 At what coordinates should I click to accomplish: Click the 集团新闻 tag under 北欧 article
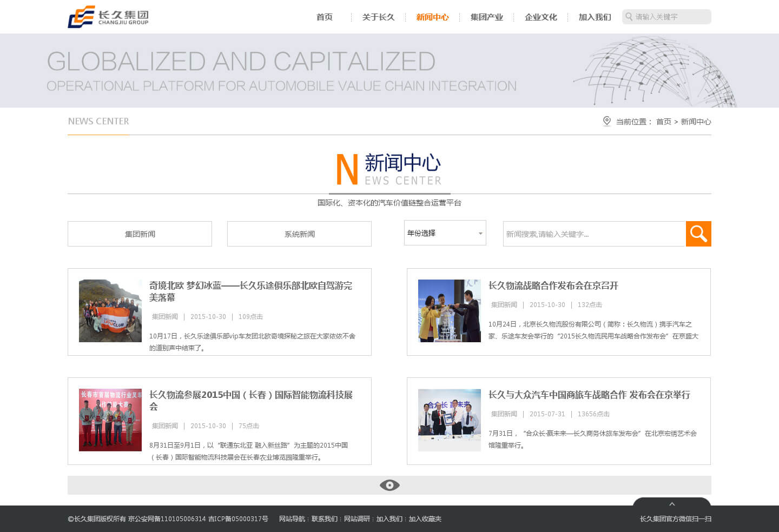pyautogui.click(x=165, y=317)
